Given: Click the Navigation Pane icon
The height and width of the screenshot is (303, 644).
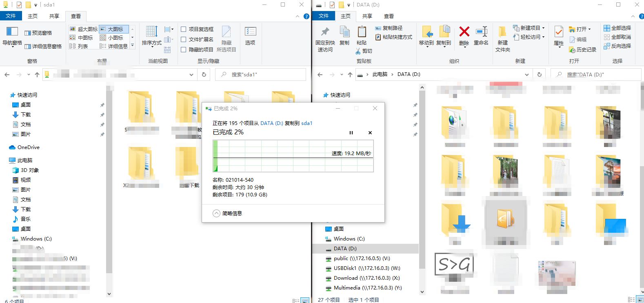Looking at the screenshot, I should pos(12,32).
